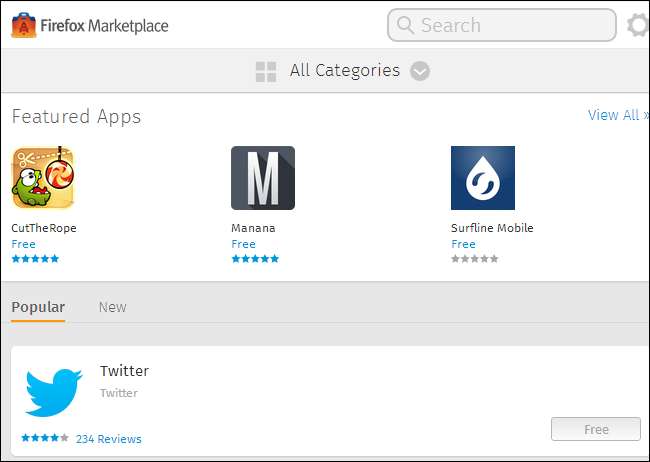The image size is (650, 462).
Task: Click the Manana app title
Action: [253, 228]
